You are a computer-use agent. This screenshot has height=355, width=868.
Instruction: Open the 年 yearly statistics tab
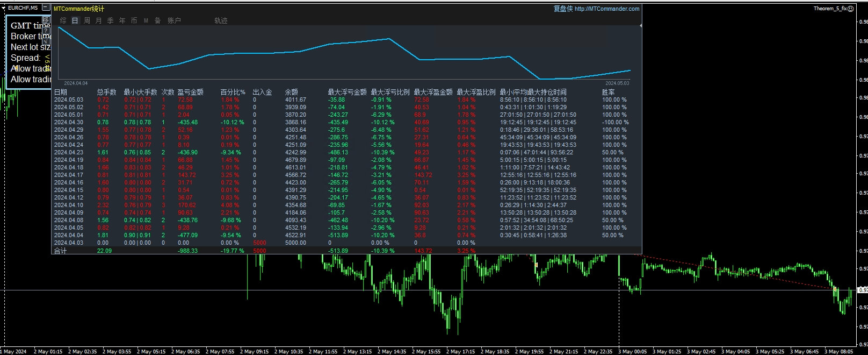[x=122, y=20]
